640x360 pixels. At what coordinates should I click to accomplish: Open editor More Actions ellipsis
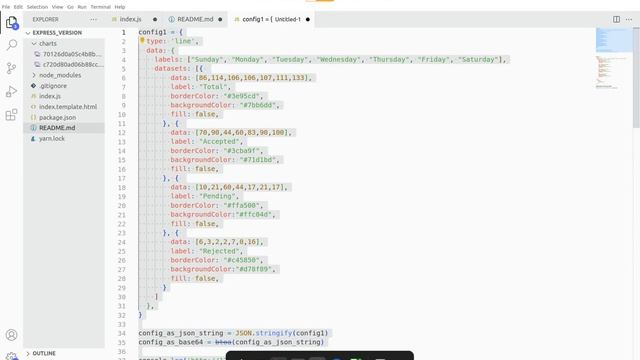(x=629, y=19)
